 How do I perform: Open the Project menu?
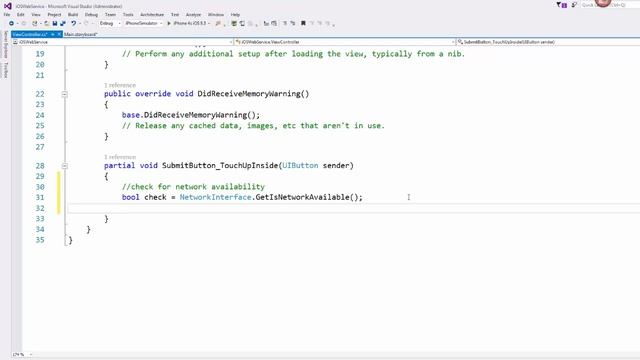click(54, 15)
